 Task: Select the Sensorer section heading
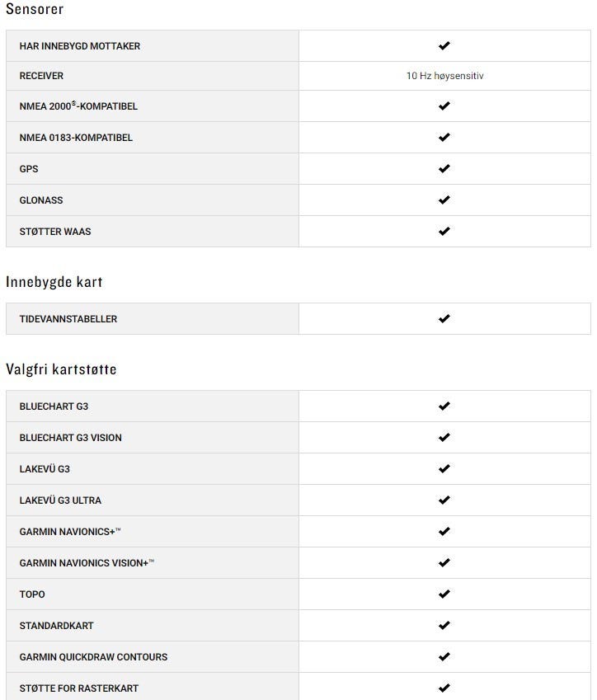tap(35, 10)
